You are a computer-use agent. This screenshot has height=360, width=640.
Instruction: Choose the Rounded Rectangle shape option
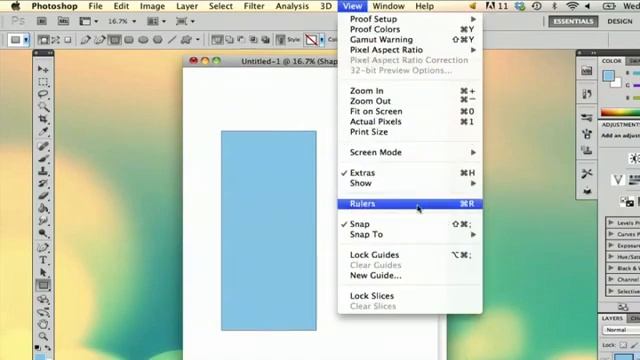129,40
